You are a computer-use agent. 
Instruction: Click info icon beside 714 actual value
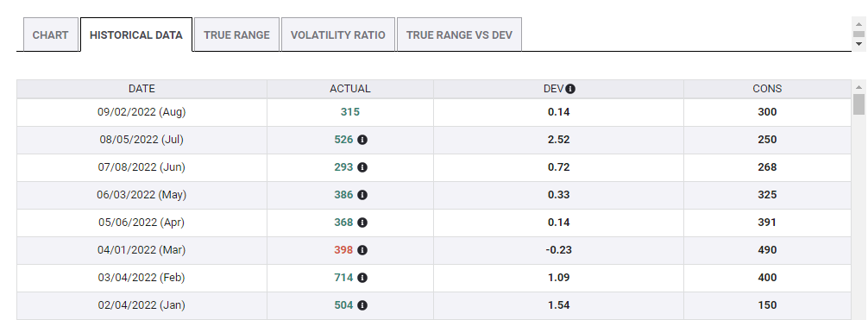coord(362,278)
